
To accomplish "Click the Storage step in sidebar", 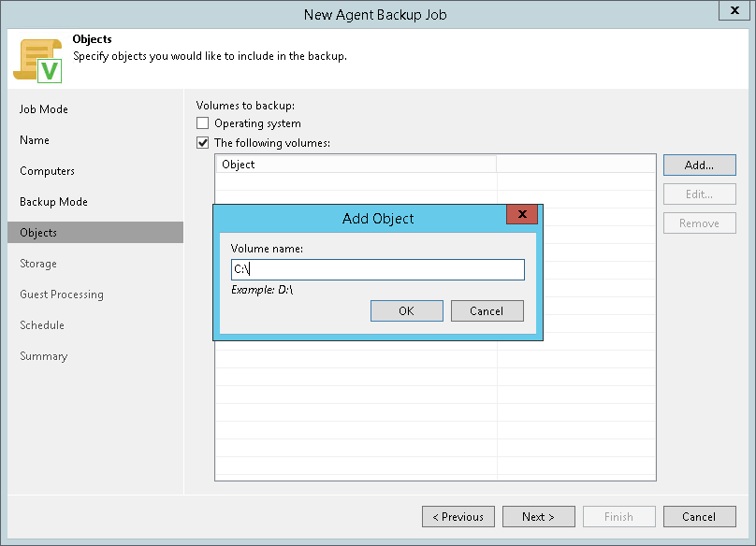I will click(x=38, y=264).
